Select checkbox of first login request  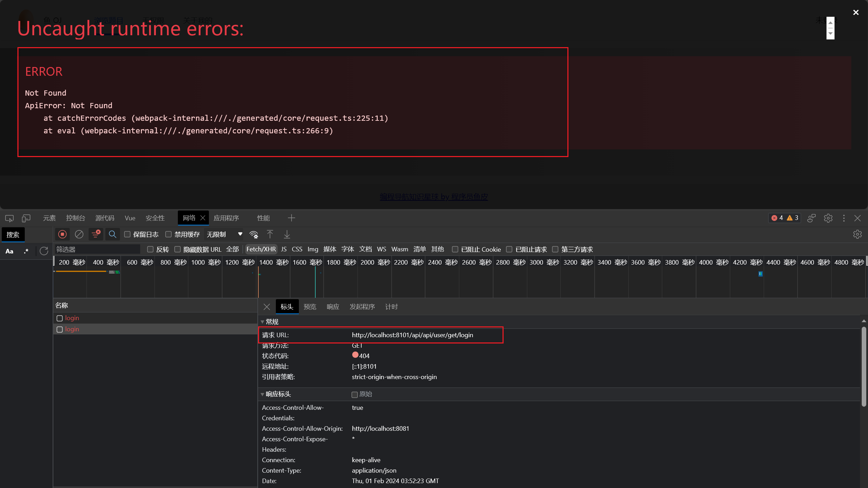(60, 318)
